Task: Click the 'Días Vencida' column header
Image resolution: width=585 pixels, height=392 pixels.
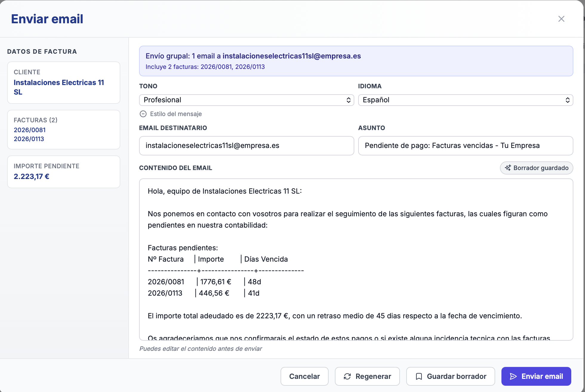Action: point(266,259)
